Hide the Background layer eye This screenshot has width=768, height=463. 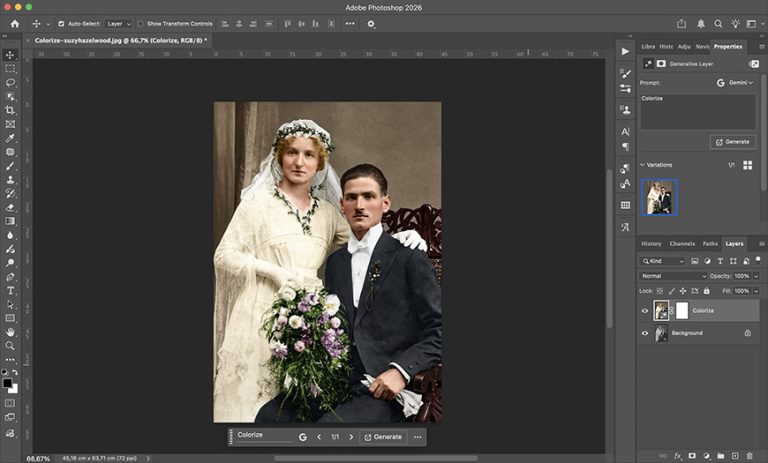click(x=645, y=333)
